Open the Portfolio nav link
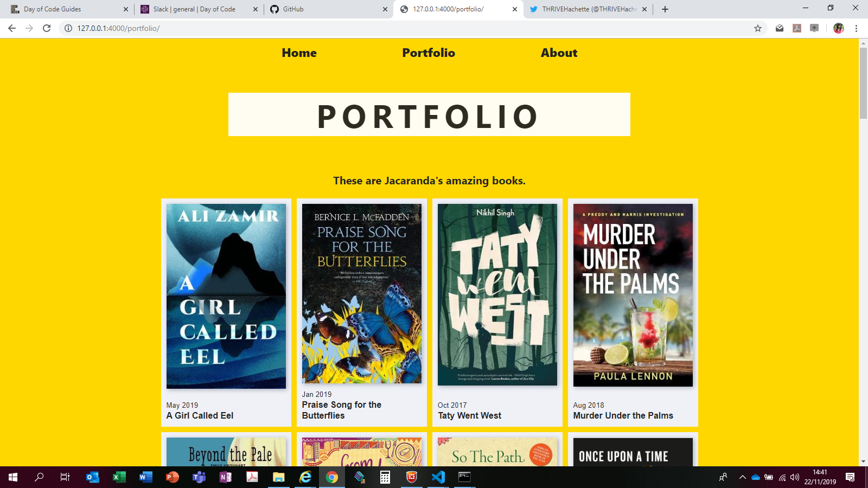Viewport: 868px width, 488px height. click(429, 53)
